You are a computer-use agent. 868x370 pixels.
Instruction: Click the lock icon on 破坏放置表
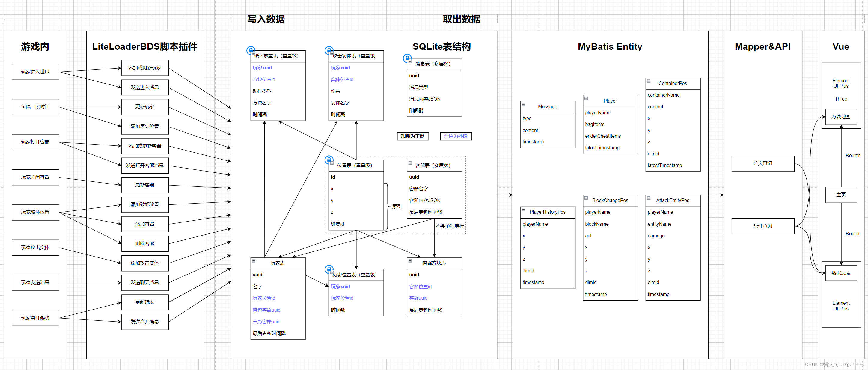pos(251,51)
